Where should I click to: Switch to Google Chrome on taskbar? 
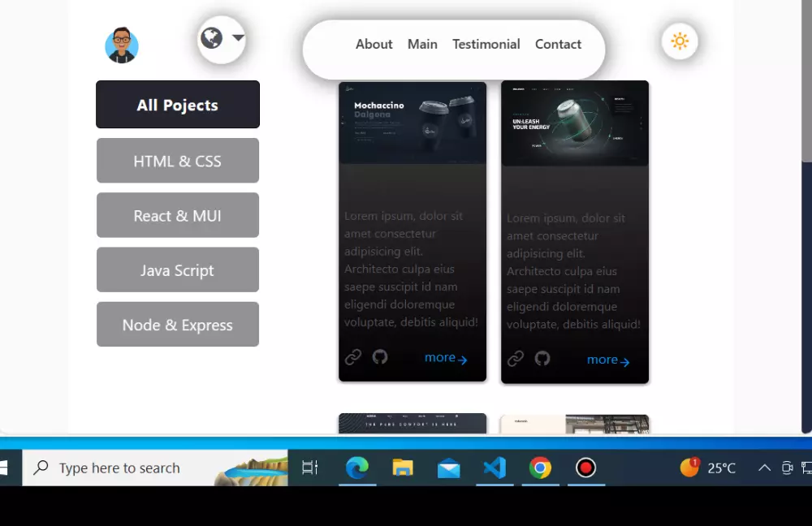click(540, 468)
